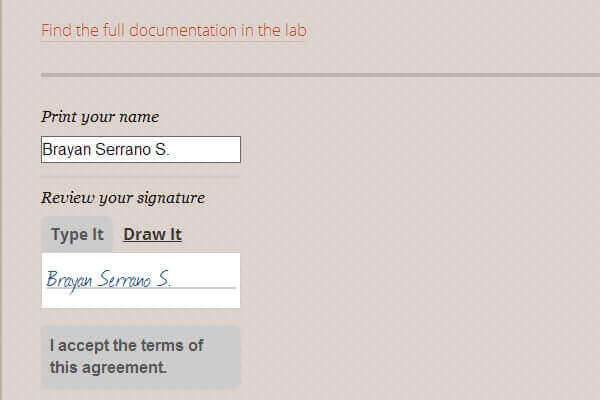Click the final "S." in handwritten signature
The width and height of the screenshot is (600, 400).
tap(164, 279)
